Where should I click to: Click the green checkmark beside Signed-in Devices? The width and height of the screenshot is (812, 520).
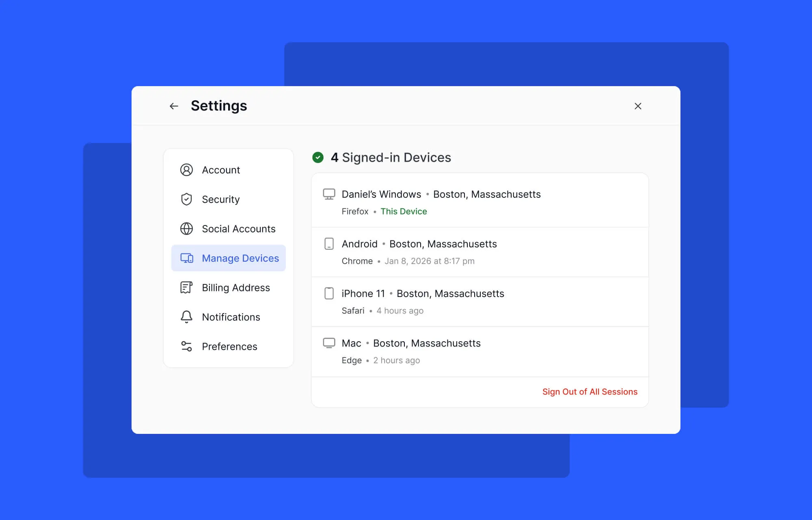pos(318,158)
